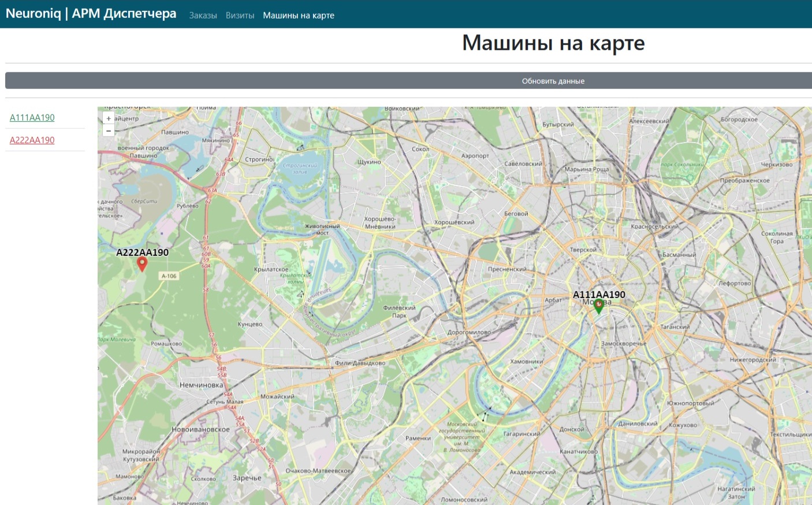Image resolution: width=812 pixels, height=505 pixels.
Task: Click the Хамовники district label on map
Action: (526, 362)
